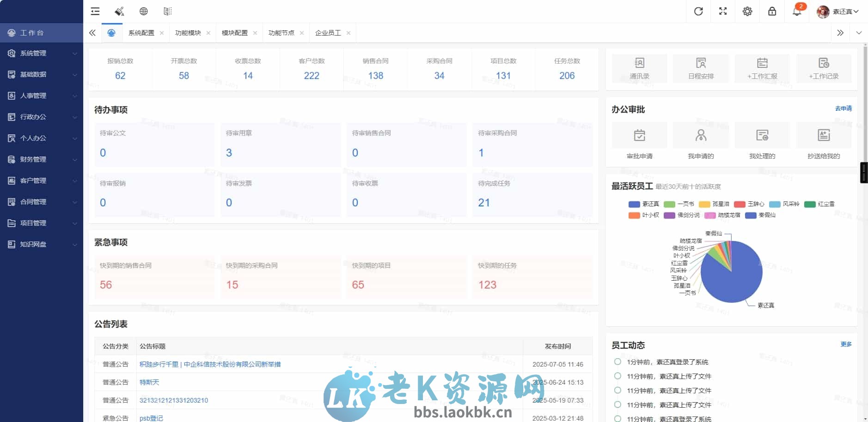The width and height of the screenshot is (868, 422).
Task: Open theme settings with the paintbrush icon
Action: (119, 11)
